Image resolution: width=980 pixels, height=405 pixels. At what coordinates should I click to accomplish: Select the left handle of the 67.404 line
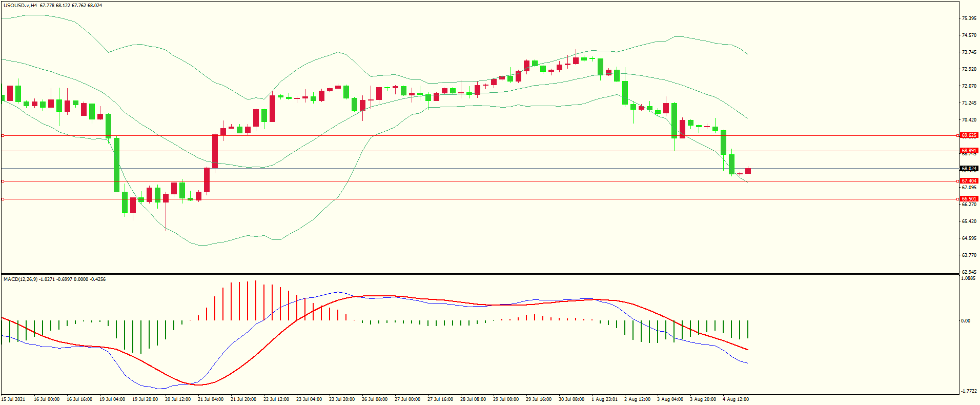[3, 181]
